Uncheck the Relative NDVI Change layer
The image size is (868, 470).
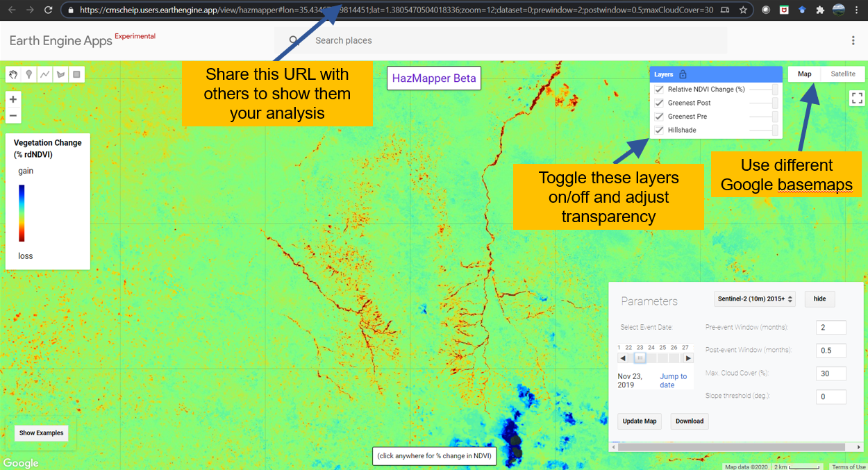[660, 90]
